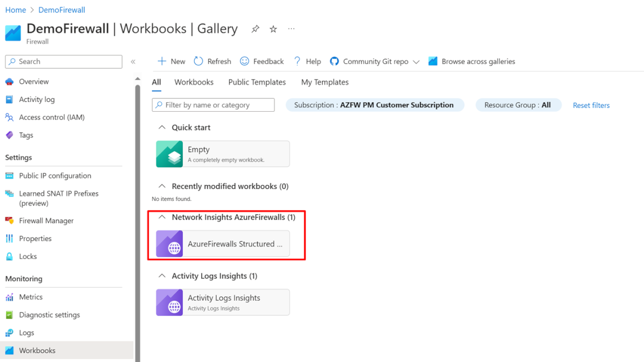Screen dimensions: 644x362
Task: Open the ellipsis menu next to the star
Action: (291, 30)
